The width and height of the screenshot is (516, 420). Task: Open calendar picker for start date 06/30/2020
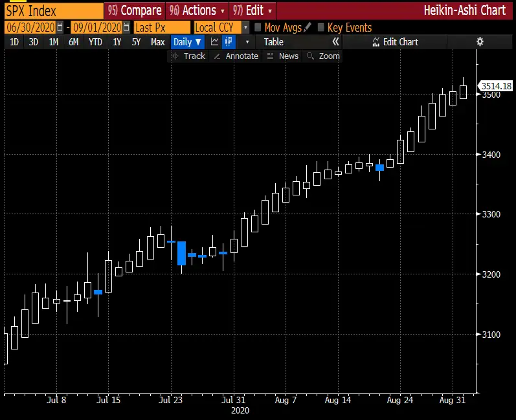[60, 28]
